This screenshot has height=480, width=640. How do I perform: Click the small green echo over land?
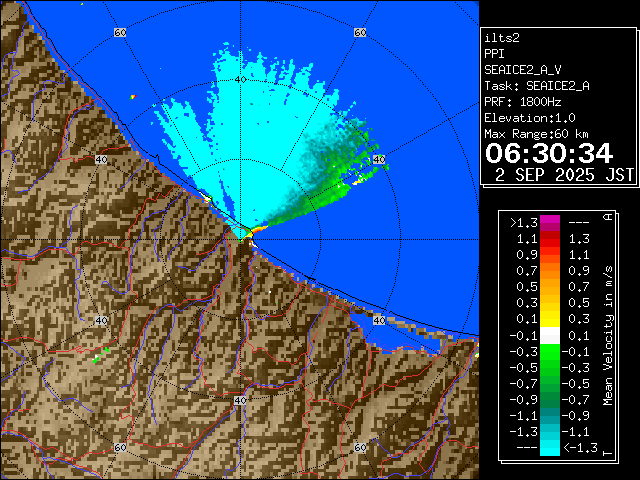click(97, 358)
